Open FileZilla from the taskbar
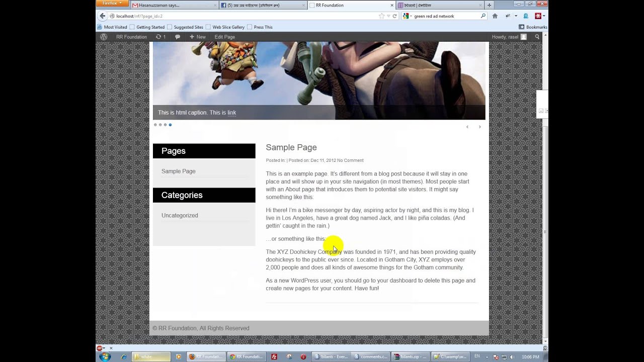 (274, 356)
